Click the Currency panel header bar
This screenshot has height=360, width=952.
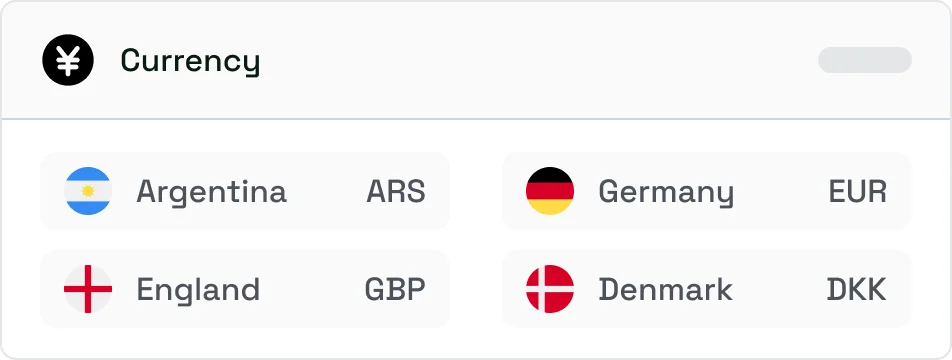point(476,60)
